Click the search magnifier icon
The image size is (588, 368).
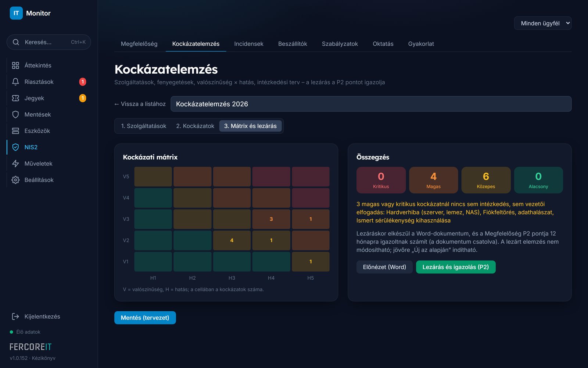pos(16,42)
